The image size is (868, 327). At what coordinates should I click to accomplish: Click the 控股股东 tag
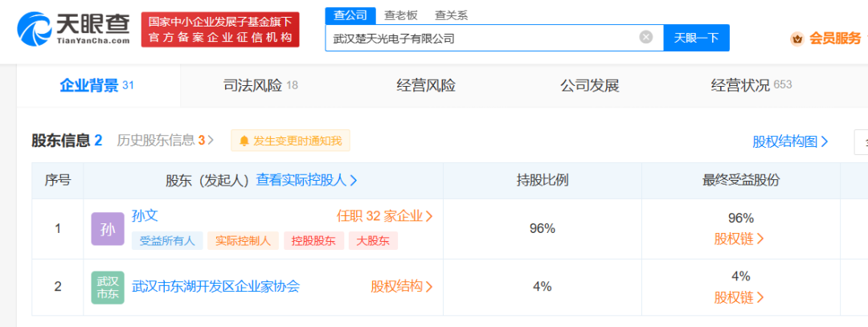point(314,241)
